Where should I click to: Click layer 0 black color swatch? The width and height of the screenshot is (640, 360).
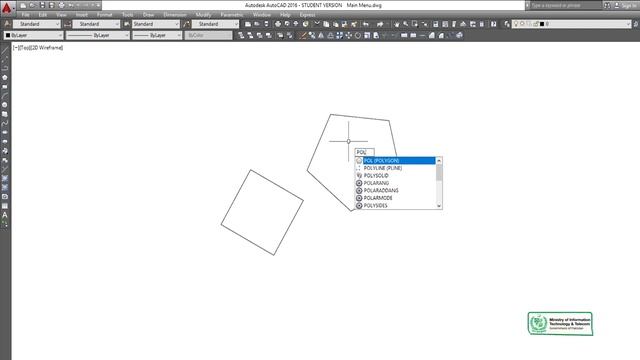pos(542,24)
